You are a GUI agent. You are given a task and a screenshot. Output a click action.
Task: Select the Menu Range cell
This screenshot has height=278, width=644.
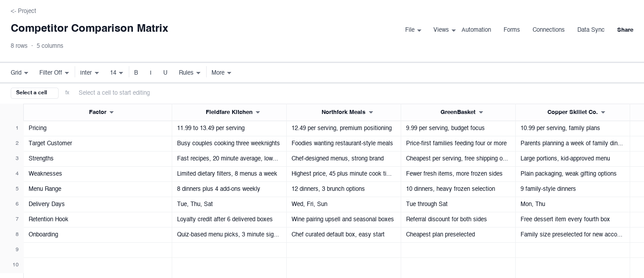click(x=97, y=189)
